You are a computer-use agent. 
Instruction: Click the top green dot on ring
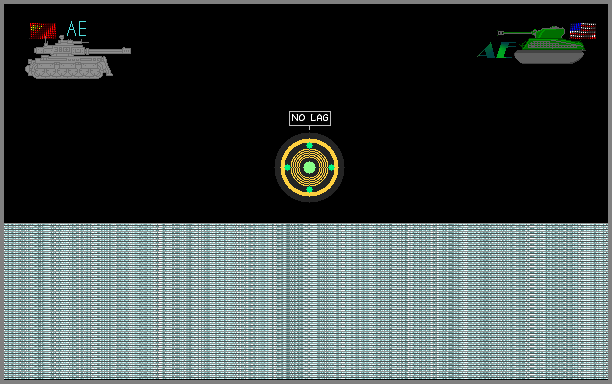click(x=310, y=146)
